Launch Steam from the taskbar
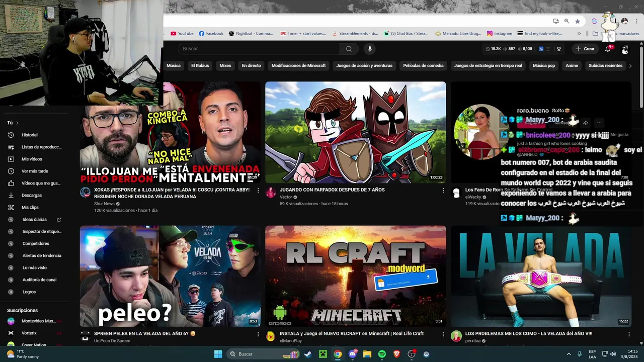The width and height of the screenshot is (644, 362). pyautogui.click(x=307, y=354)
